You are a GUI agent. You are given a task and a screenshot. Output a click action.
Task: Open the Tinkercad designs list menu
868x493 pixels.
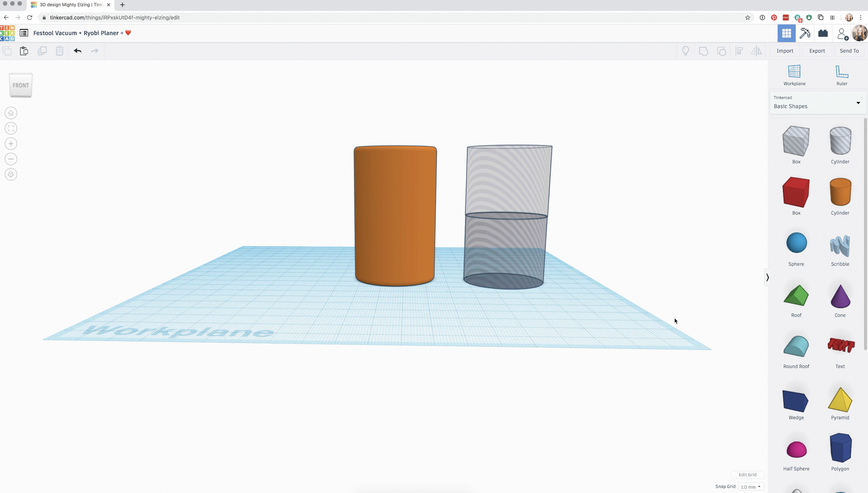tap(24, 33)
